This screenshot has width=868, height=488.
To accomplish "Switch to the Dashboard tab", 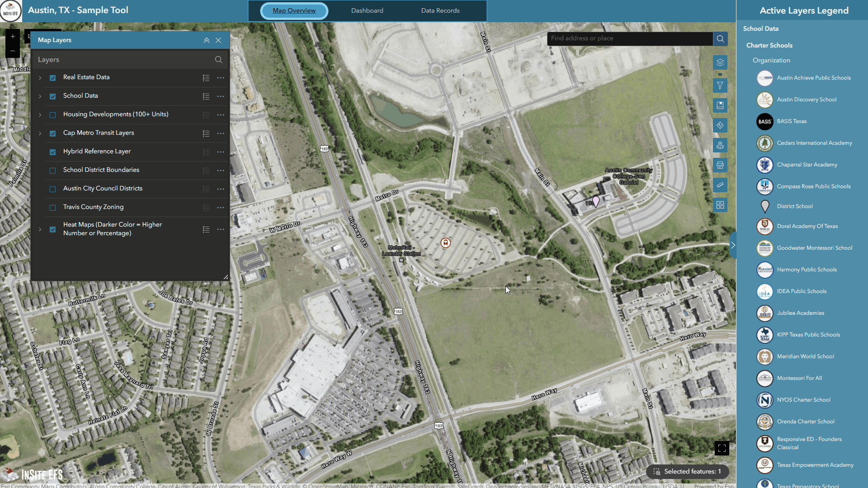I will (367, 11).
